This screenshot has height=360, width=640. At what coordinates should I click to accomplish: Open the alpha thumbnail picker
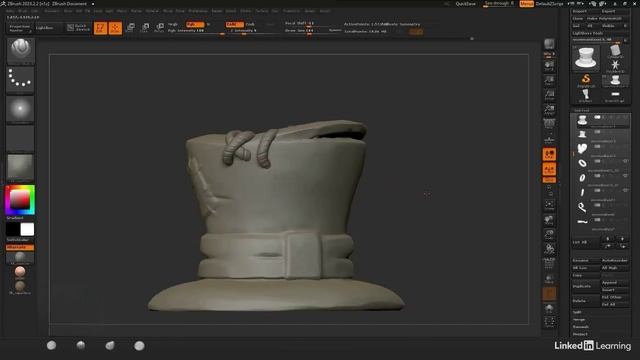[x=20, y=109]
